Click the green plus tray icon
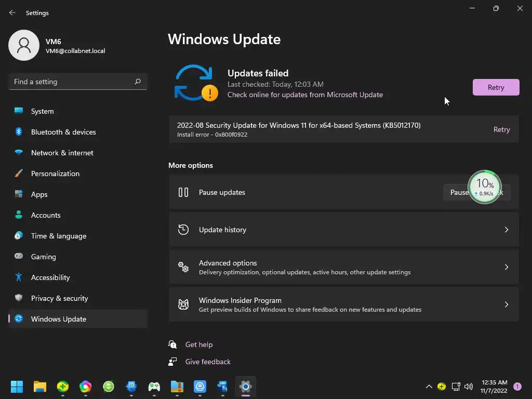532x399 pixels. pos(442,387)
